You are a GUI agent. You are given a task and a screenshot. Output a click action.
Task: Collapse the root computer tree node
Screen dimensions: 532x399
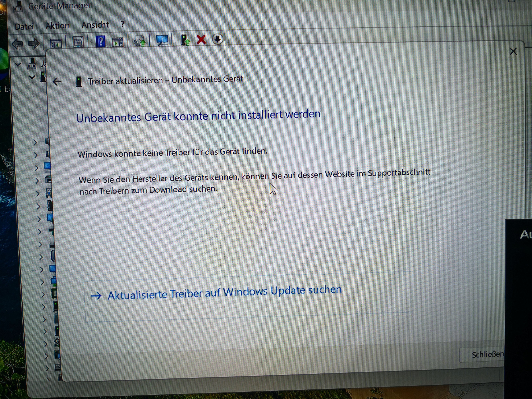[x=18, y=64]
